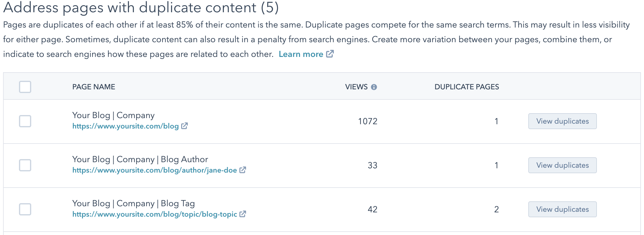The height and width of the screenshot is (235, 644).
Task: Select the Blog Author row checkbox
Action: pyautogui.click(x=25, y=165)
